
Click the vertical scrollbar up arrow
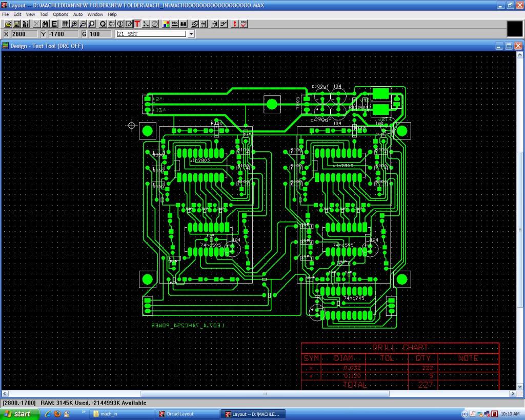point(520,54)
